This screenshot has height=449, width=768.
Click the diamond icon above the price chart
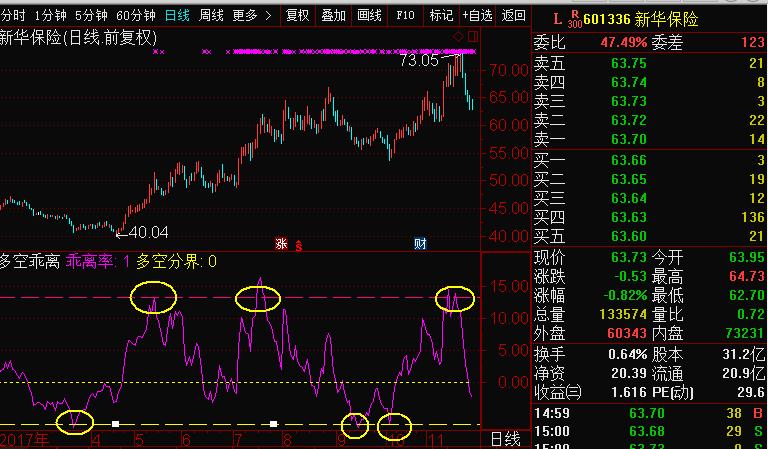click(x=458, y=36)
